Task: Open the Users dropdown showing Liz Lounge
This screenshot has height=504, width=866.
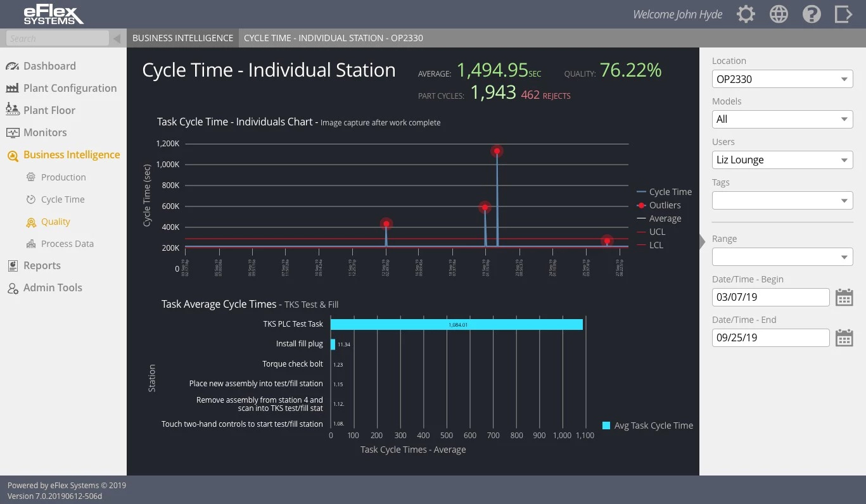Action: (x=782, y=160)
